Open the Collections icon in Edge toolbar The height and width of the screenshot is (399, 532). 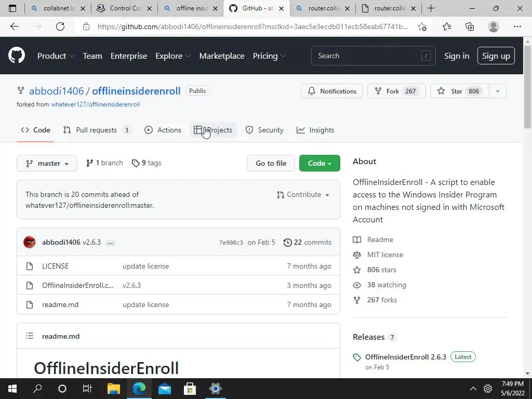click(470, 26)
